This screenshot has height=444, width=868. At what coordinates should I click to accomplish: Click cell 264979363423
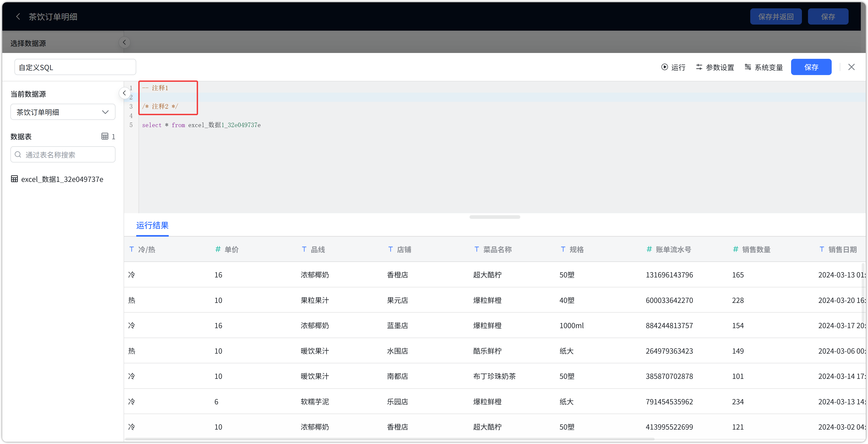[x=669, y=351]
